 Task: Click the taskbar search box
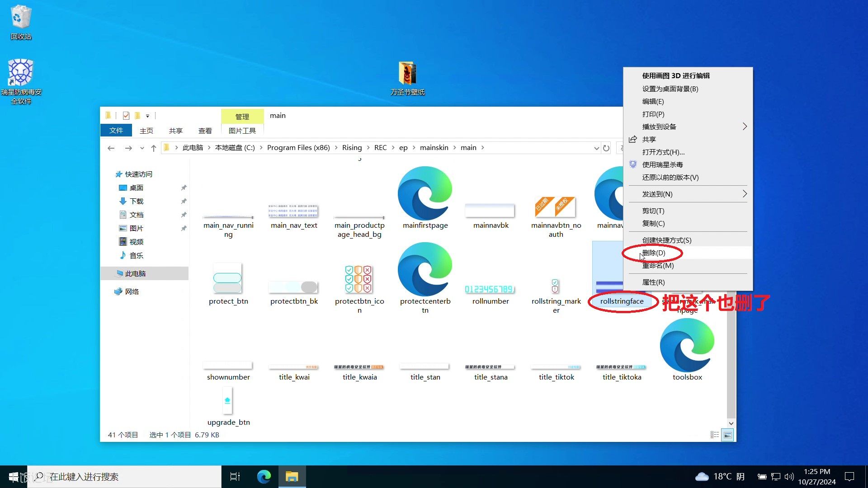pos(124,477)
